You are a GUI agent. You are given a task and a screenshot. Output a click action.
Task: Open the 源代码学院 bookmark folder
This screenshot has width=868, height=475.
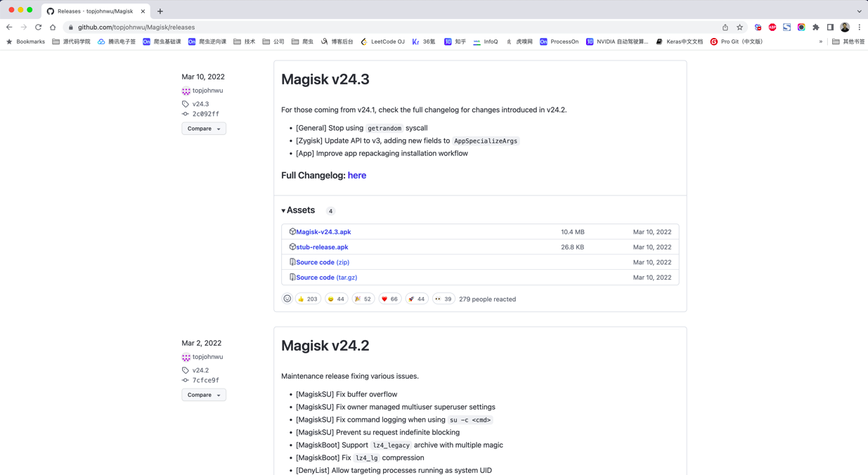tap(71, 41)
